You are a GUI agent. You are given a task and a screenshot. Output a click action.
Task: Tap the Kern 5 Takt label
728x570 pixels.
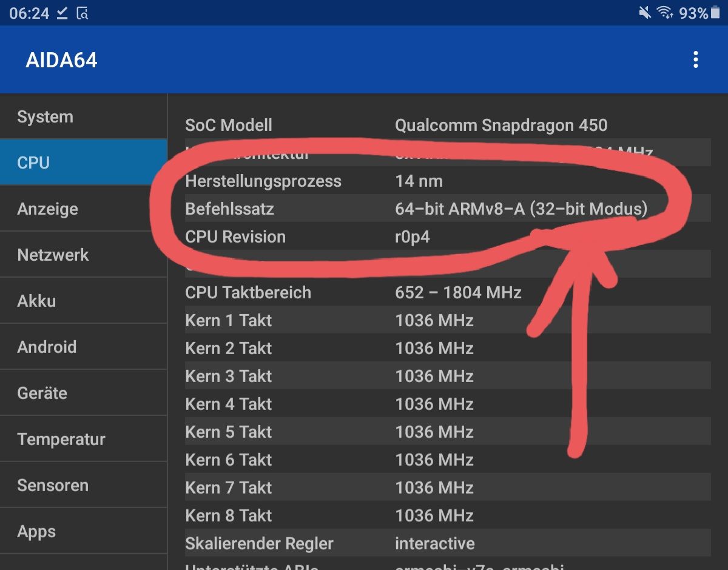click(229, 432)
